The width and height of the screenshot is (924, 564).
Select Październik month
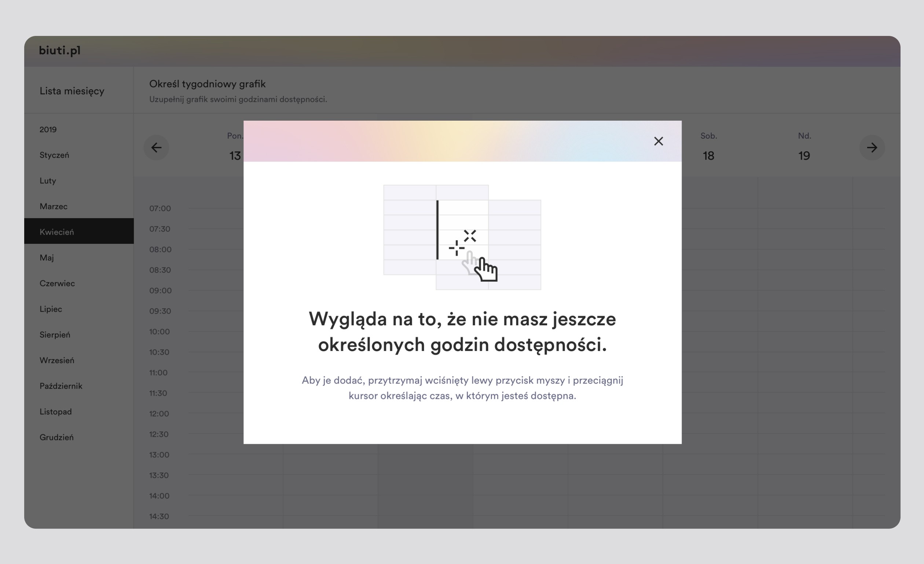pos(61,386)
